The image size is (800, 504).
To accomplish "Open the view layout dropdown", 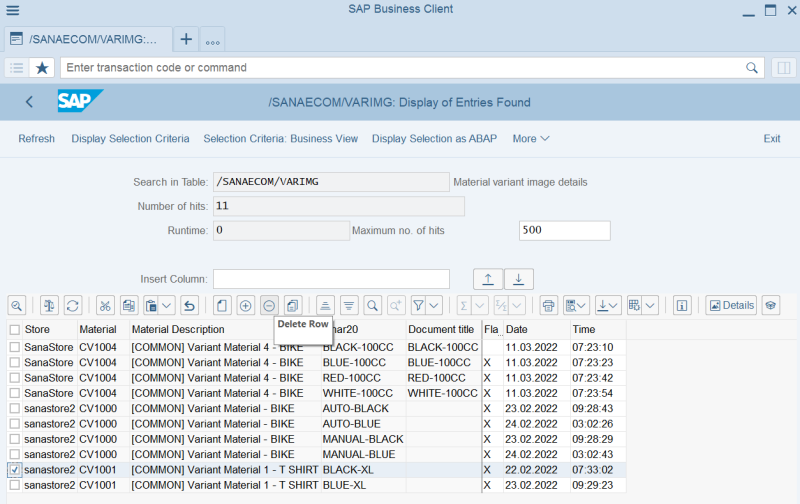I will pos(577,306).
